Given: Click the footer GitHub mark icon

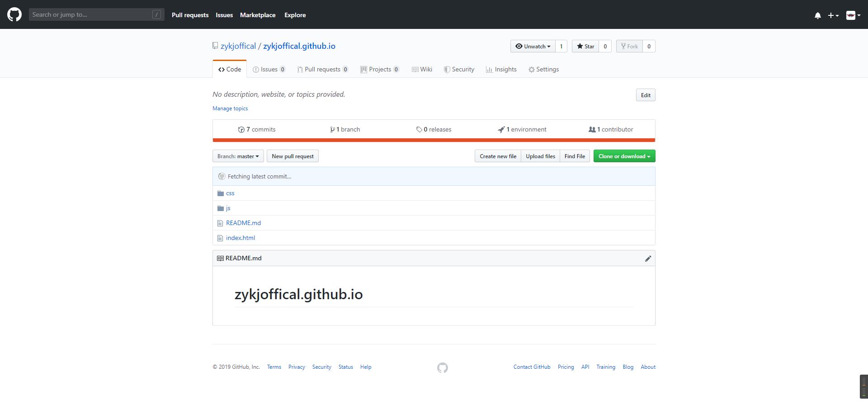Looking at the screenshot, I should (x=443, y=368).
